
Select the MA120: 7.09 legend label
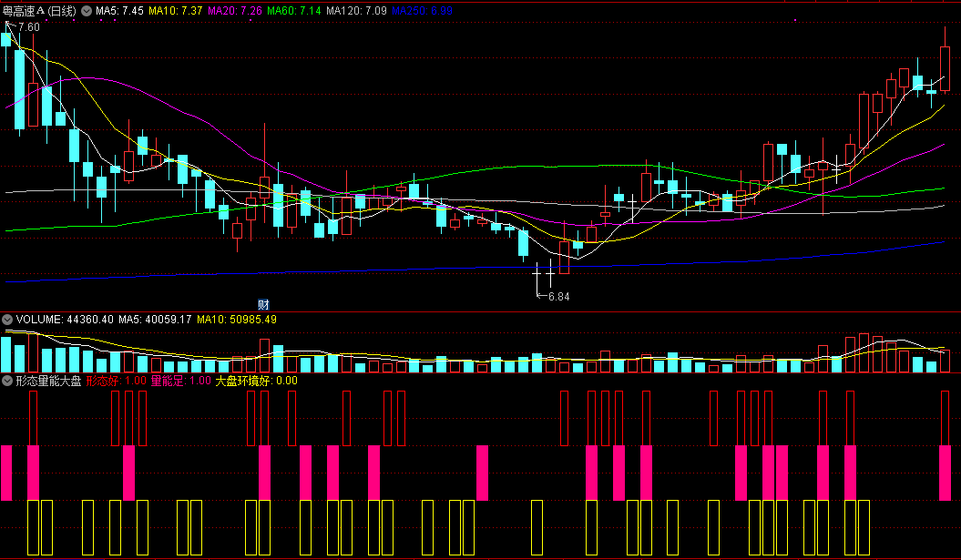pyautogui.click(x=356, y=11)
